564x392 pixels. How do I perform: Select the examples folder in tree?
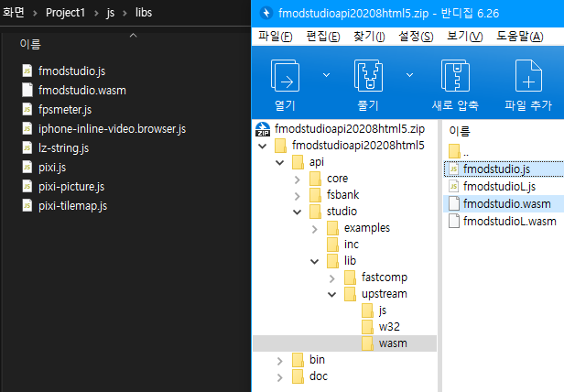(367, 228)
